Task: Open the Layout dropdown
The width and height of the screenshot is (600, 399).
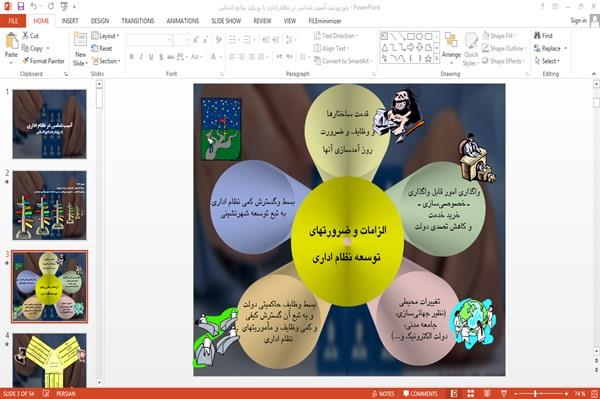Action: click(105, 36)
